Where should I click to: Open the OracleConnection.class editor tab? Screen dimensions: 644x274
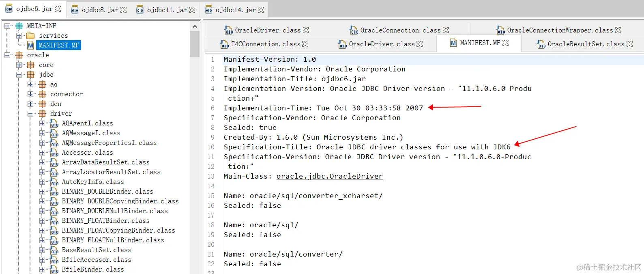point(400,30)
